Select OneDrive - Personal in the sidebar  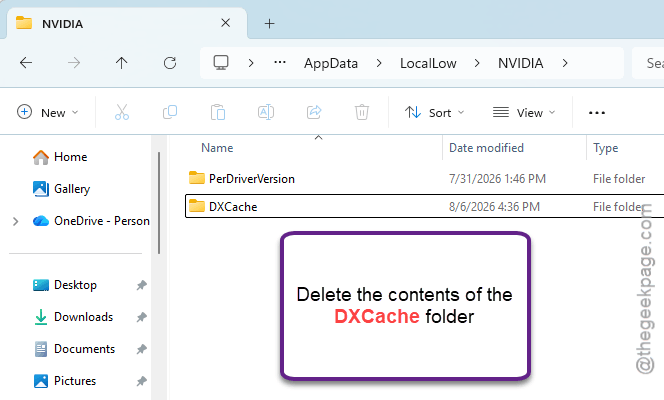91,221
